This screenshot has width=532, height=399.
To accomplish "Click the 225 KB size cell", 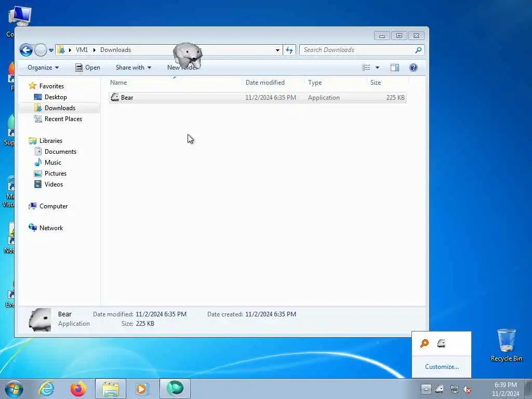I will pyautogui.click(x=395, y=97).
